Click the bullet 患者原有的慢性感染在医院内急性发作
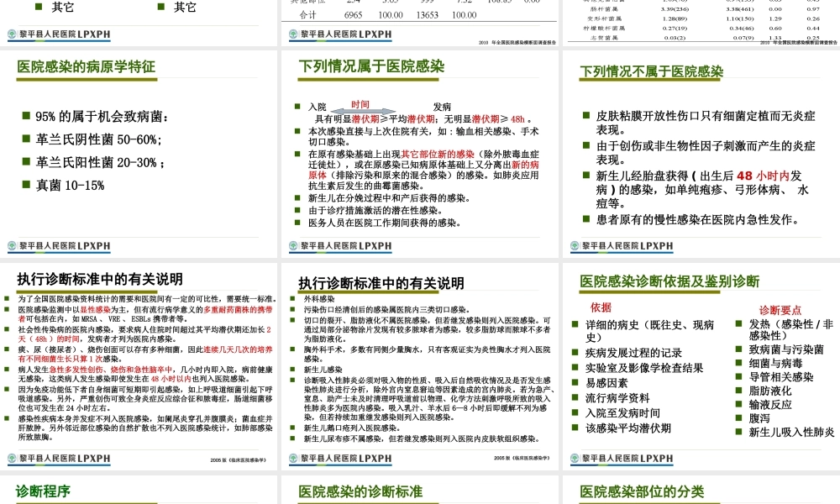 pos(697,219)
